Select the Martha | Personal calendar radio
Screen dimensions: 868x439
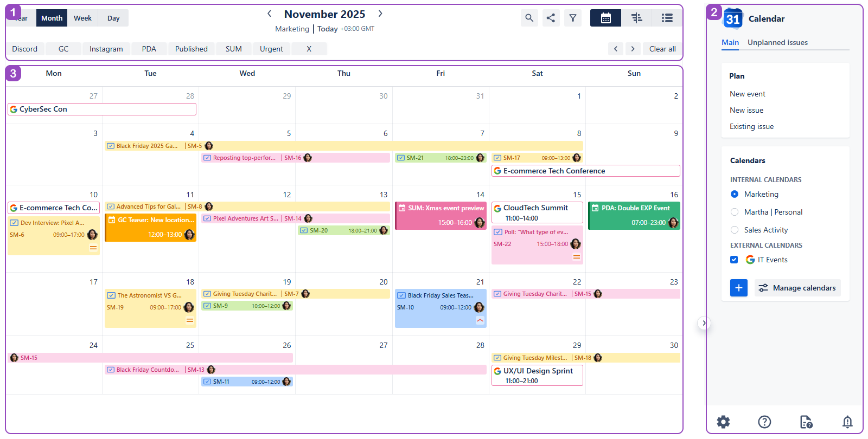[x=735, y=212]
